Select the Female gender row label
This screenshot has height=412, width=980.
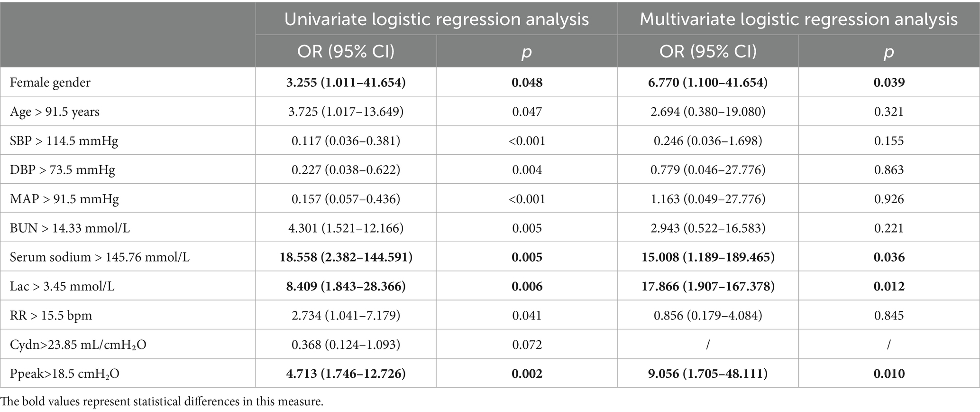[x=50, y=83]
